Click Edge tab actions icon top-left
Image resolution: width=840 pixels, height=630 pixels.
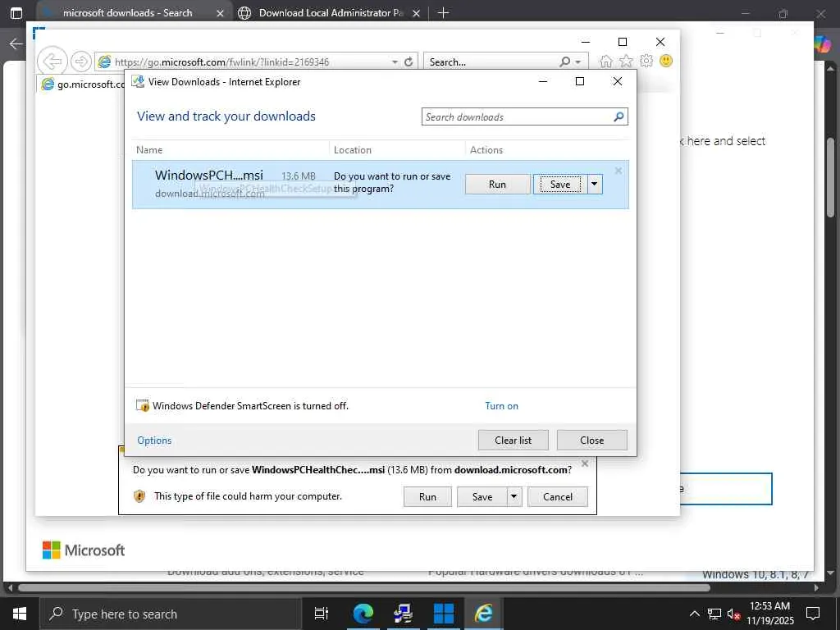tap(16, 13)
